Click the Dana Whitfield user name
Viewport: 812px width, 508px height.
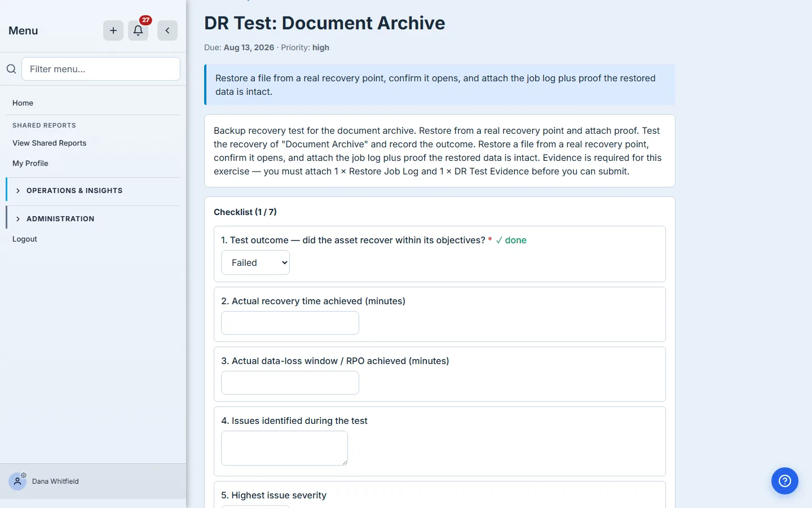55,481
